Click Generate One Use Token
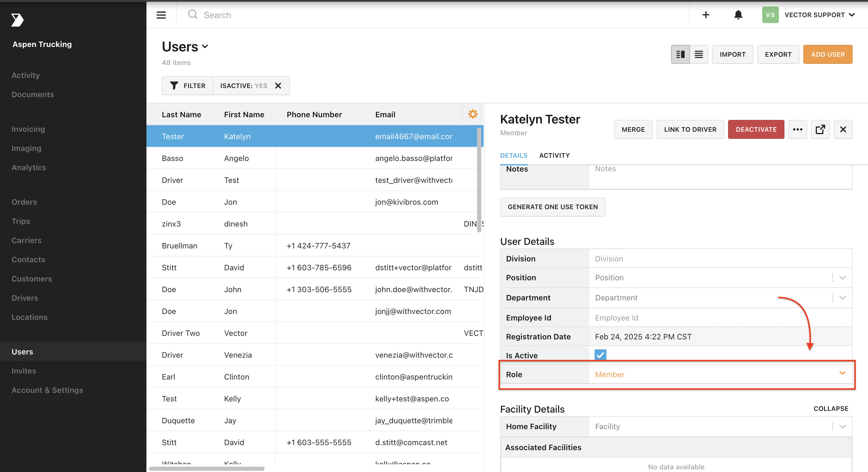The height and width of the screenshot is (472, 868). click(x=553, y=207)
